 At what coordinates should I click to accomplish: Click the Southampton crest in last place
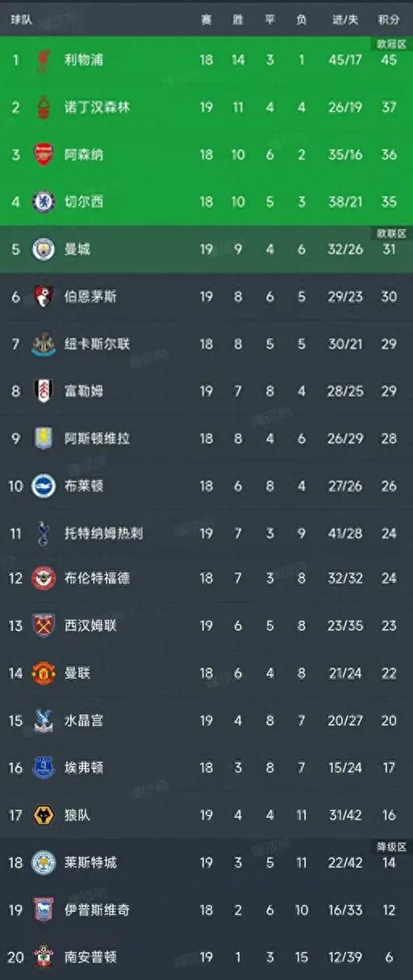(43, 957)
